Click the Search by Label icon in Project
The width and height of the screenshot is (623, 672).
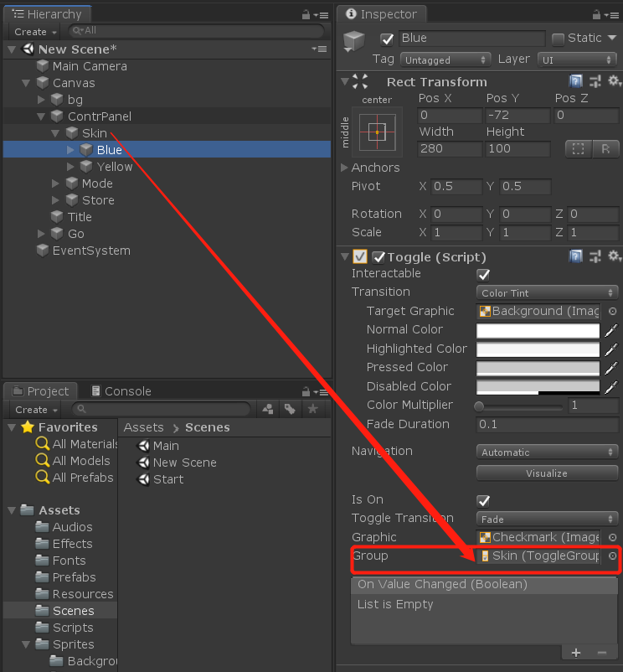coord(290,409)
